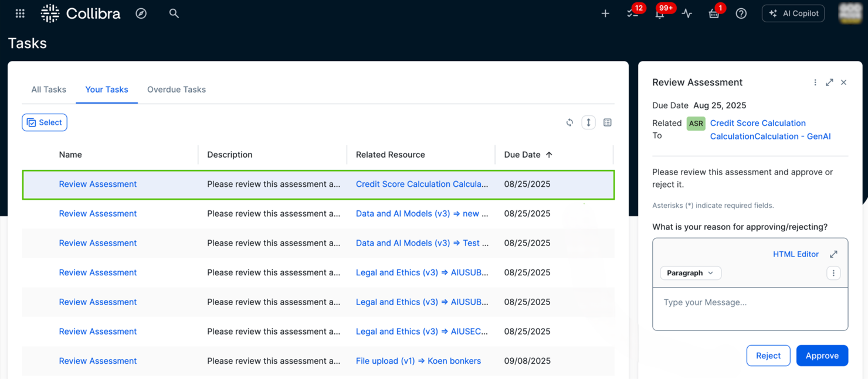Approve the Review Assessment
Screen dimensions: 868x379
822,356
